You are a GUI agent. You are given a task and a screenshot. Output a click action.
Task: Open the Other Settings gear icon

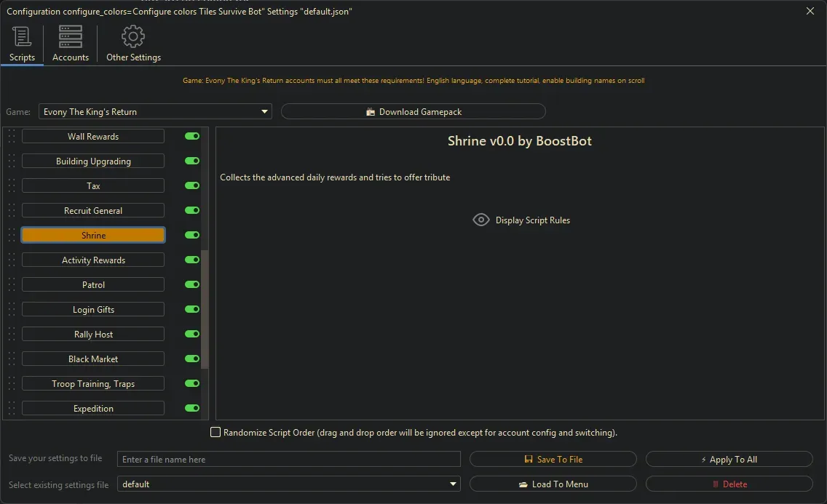point(133,36)
